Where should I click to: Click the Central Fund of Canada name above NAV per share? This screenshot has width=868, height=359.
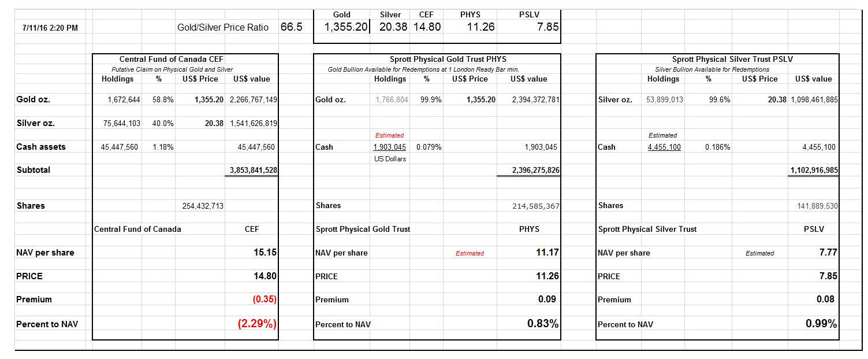[x=137, y=229]
